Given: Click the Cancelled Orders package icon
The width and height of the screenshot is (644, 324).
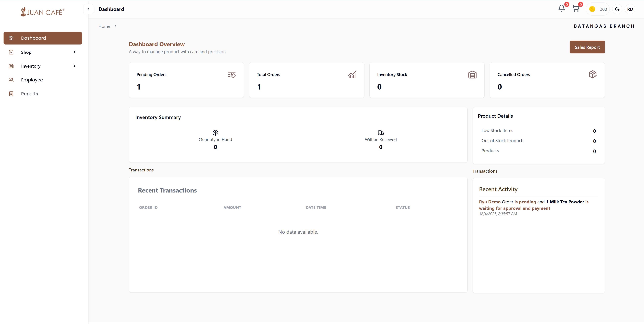Looking at the screenshot, I should 593,74.
